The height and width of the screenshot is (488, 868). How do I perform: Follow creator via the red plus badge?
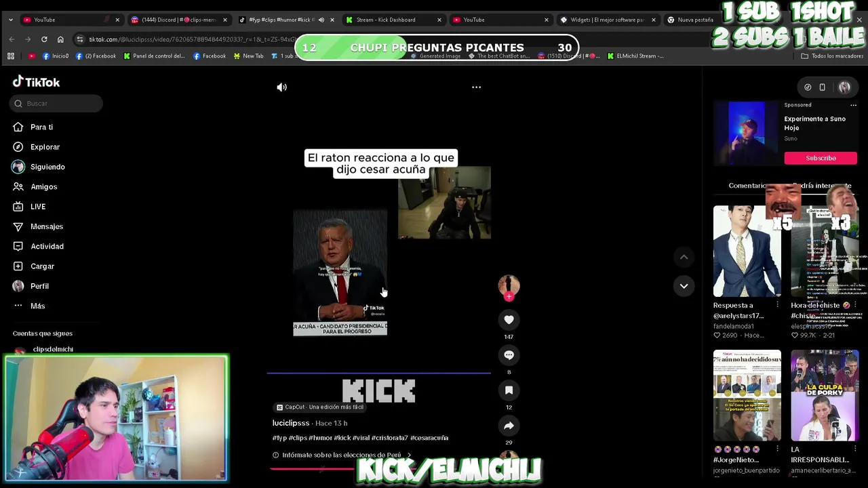click(x=509, y=296)
